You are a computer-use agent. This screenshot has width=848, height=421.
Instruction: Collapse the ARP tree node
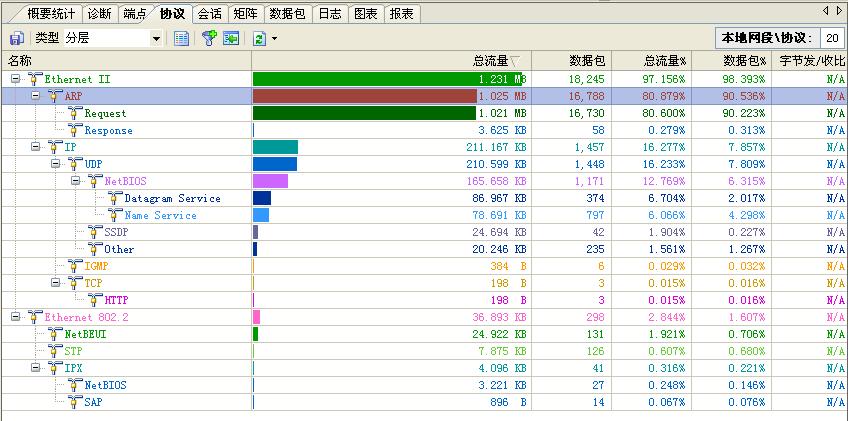35,96
